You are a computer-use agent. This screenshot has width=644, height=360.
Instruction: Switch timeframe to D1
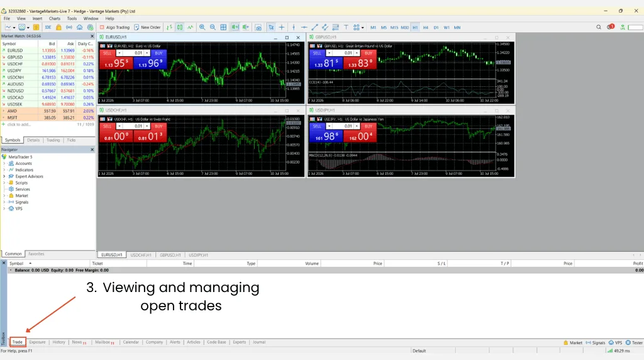tap(436, 28)
